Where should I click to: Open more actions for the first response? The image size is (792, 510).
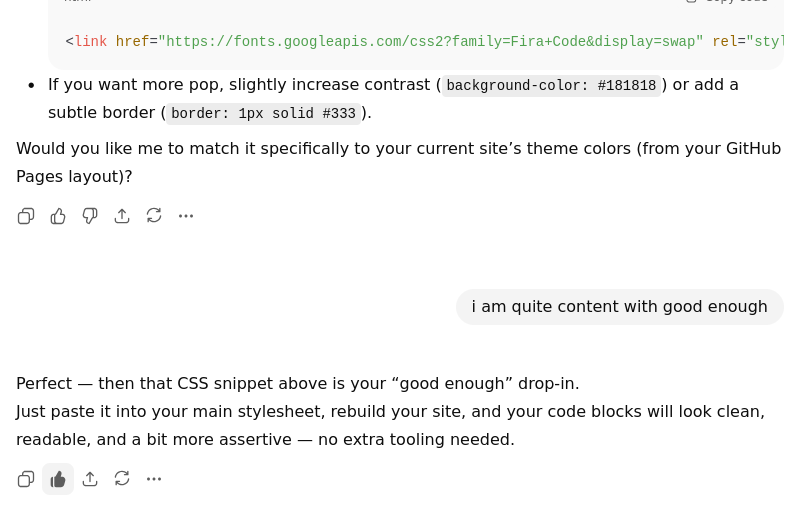click(186, 216)
